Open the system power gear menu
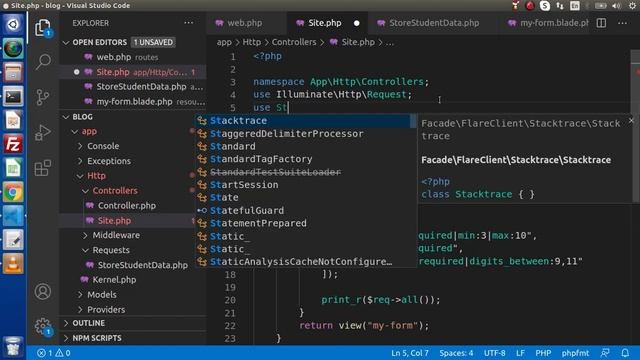 click(632, 6)
